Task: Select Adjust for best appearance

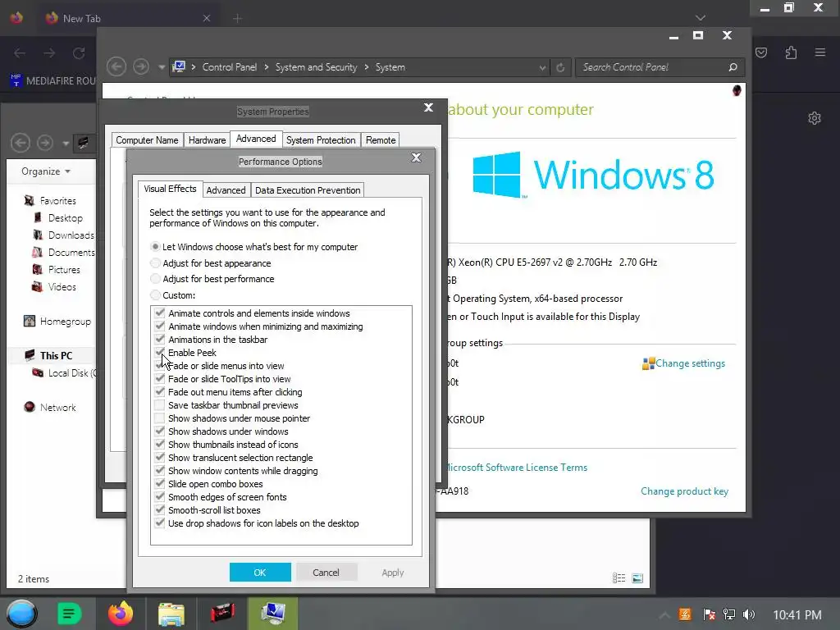Action: (x=155, y=263)
